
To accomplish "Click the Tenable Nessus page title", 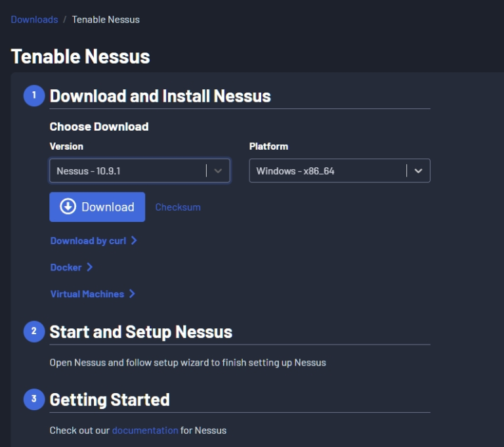I will click(80, 56).
